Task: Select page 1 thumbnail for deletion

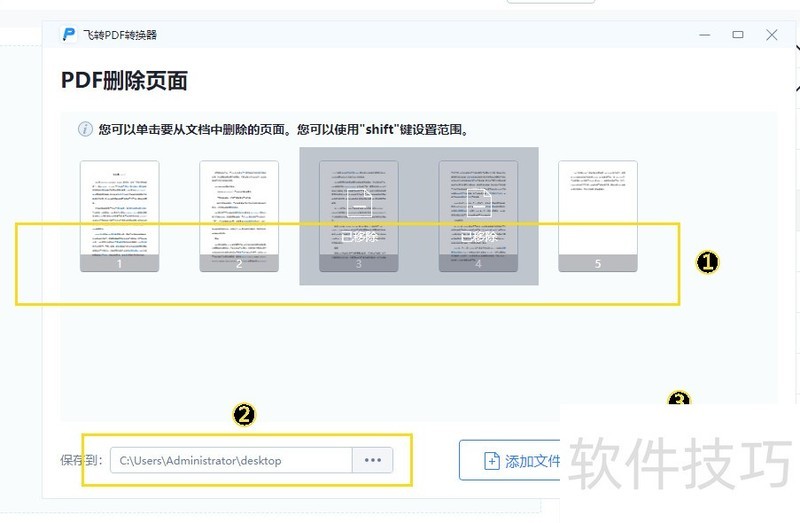Action: (119, 216)
